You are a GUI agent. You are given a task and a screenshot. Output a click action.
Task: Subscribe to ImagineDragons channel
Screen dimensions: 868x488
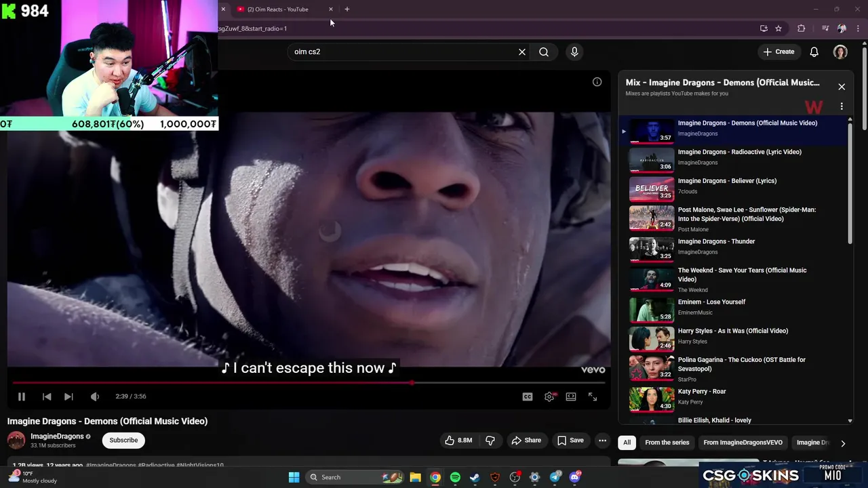pyautogui.click(x=123, y=441)
